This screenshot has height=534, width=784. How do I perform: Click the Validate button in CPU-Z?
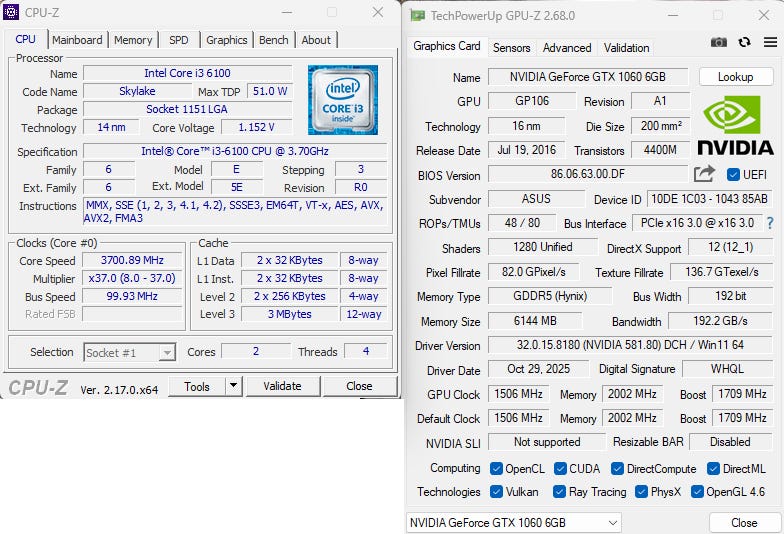[282, 386]
